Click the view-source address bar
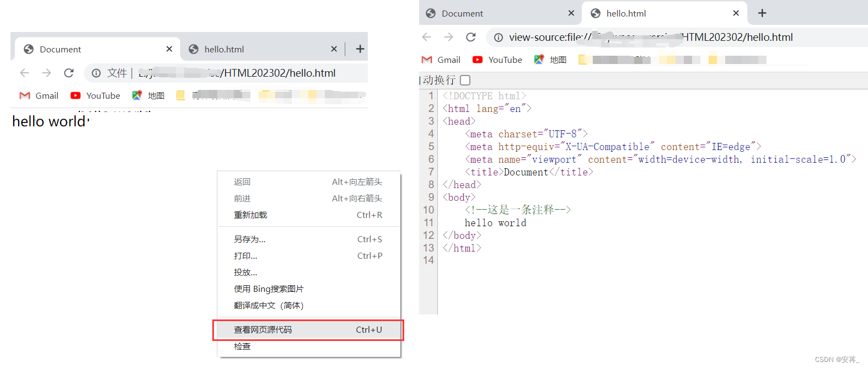The width and height of the screenshot is (868, 368). tap(677, 37)
